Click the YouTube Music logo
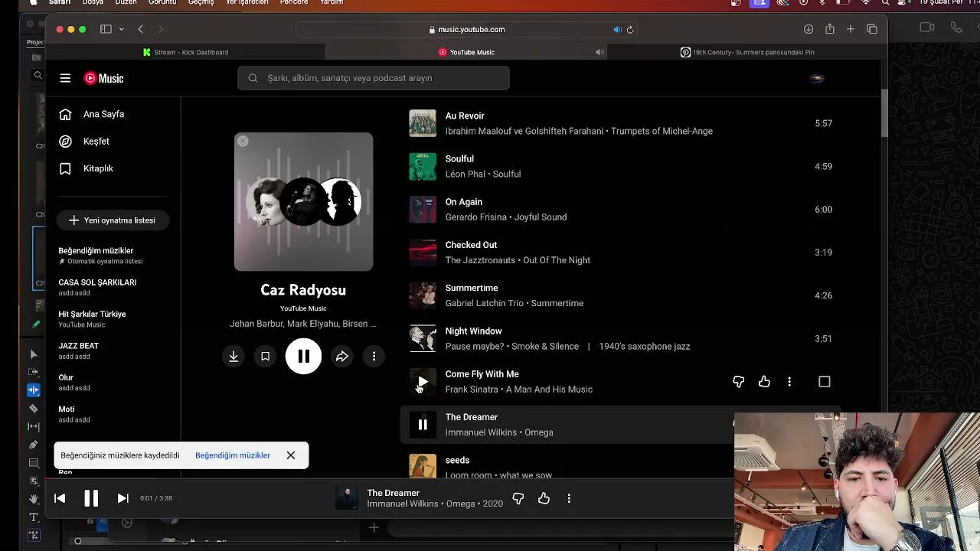Image resolution: width=980 pixels, height=551 pixels. point(103,78)
